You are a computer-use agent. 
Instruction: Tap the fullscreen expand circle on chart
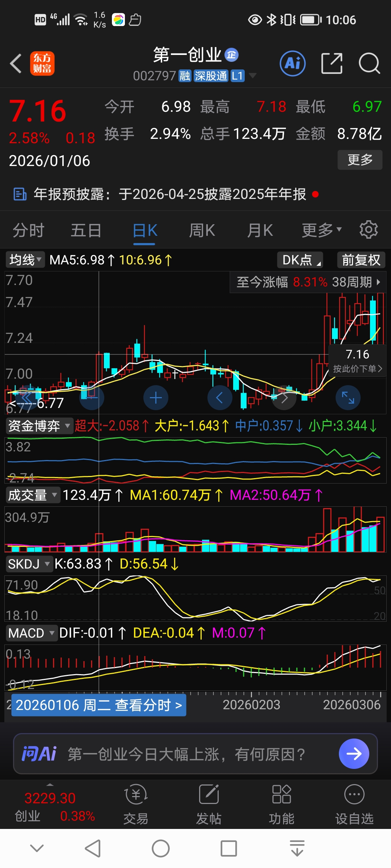[348, 398]
